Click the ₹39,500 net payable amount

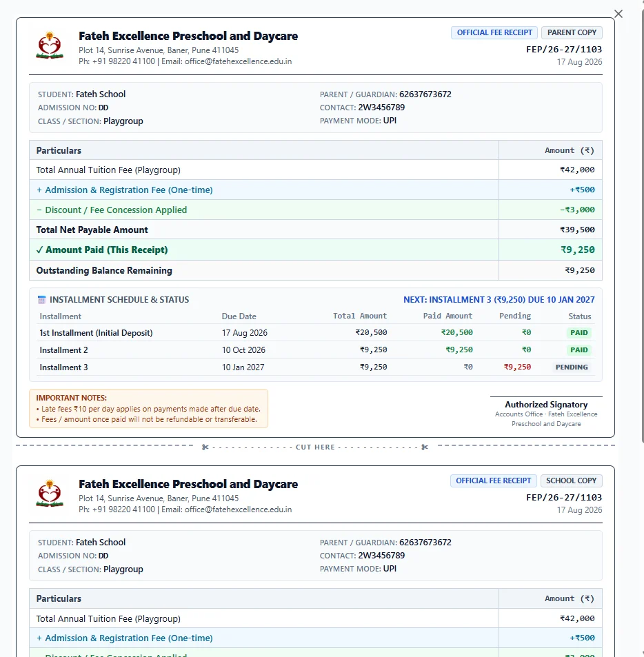[577, 230]
